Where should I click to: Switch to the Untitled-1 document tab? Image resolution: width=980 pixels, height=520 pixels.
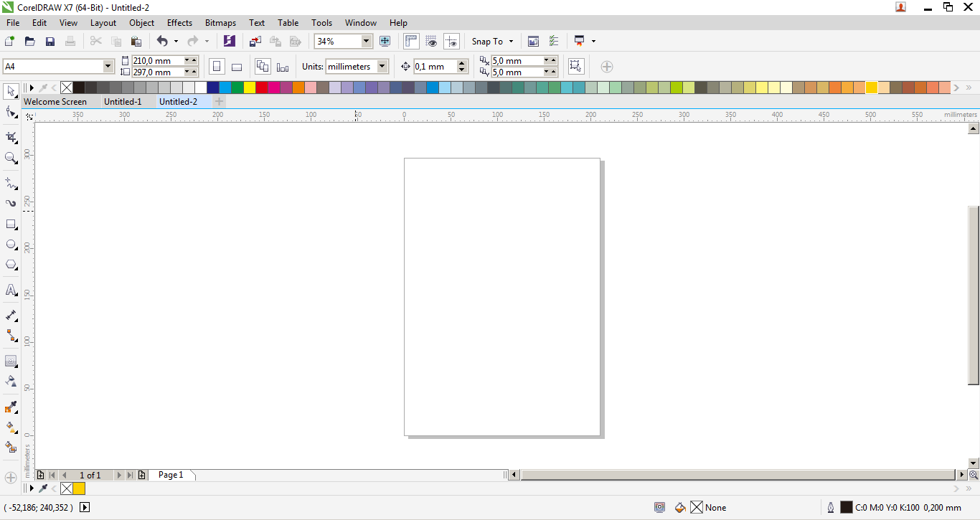(x=125, y=101)
